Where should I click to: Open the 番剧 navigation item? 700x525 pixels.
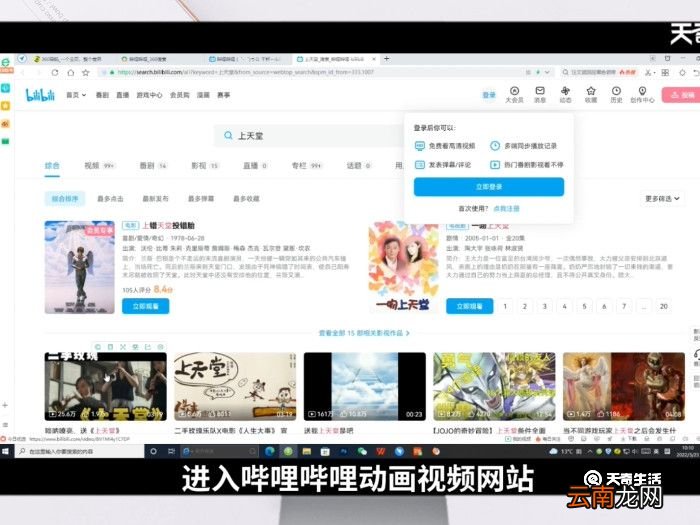pyautogui.click(x=102, y=95)
